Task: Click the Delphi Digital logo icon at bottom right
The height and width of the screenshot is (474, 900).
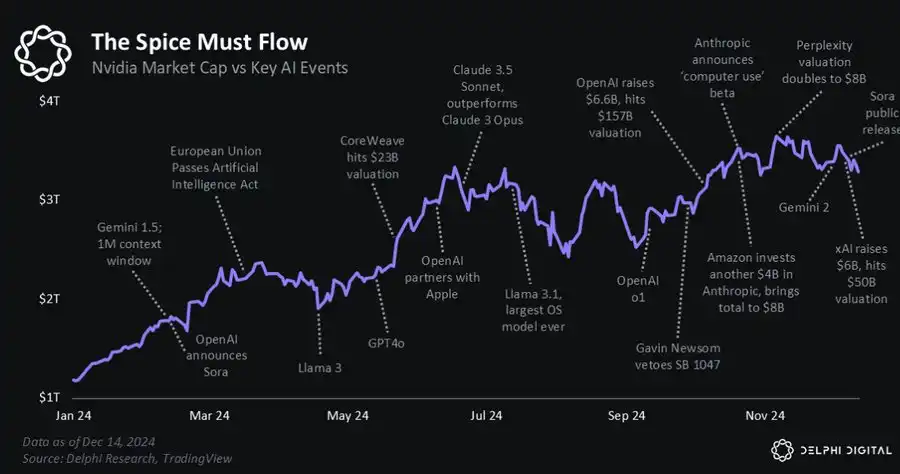Action: 783,450
